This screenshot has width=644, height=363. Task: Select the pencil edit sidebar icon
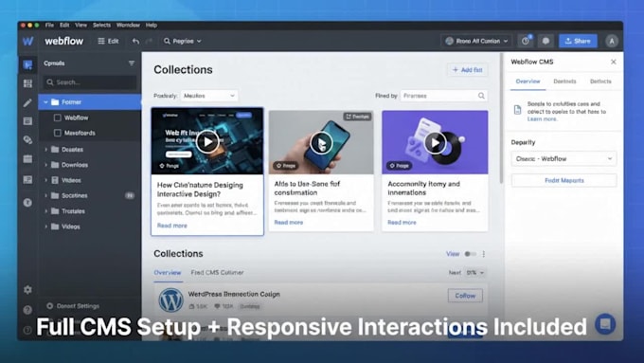click(x=27, y=102)
